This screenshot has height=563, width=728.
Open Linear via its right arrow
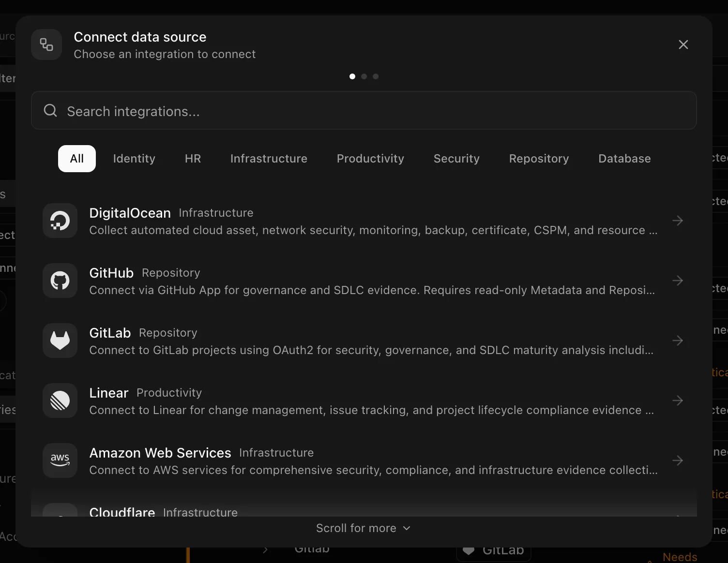coord(678,400)
